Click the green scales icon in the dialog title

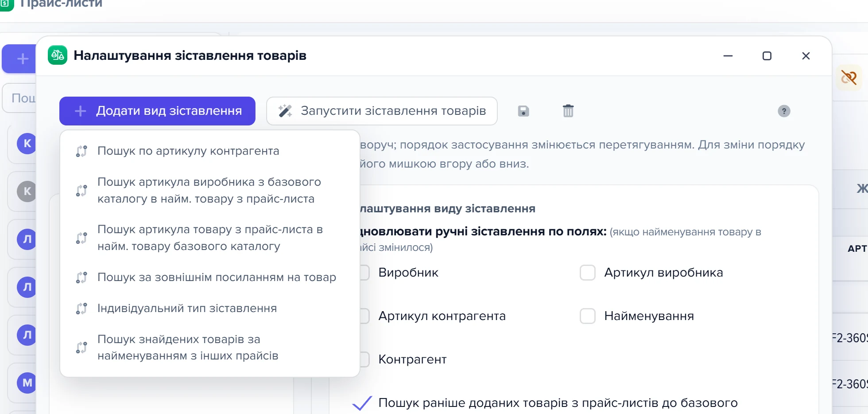(x=58, y=55)
